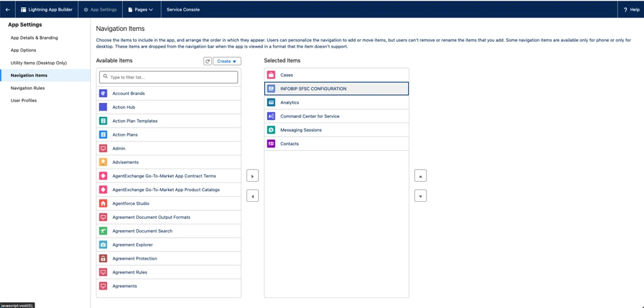This screenshot has width=644, height=308.
Task: Click the Messaging Sessions icon
Action: (x=271, y=129)
